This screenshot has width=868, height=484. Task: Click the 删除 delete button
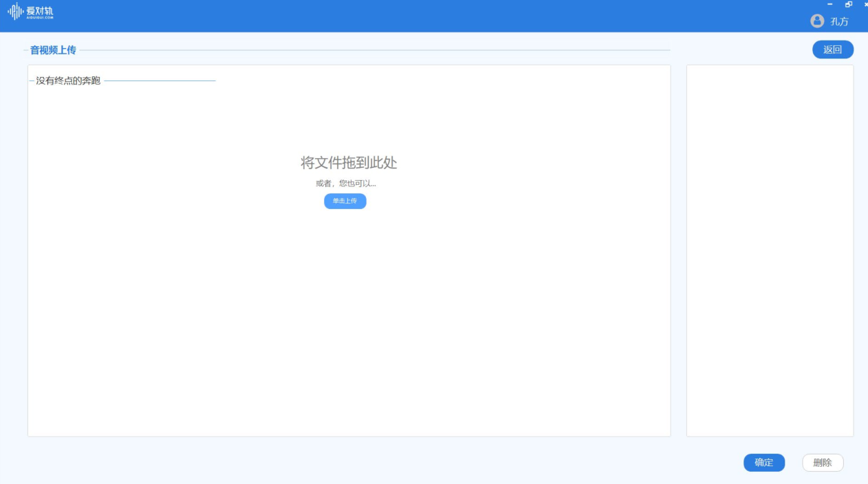pyautogui.click(x=823, y=463)
